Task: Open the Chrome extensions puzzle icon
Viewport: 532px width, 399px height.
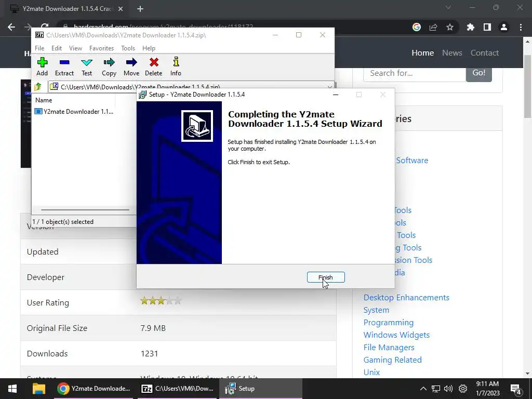Action: pos(471,27)
